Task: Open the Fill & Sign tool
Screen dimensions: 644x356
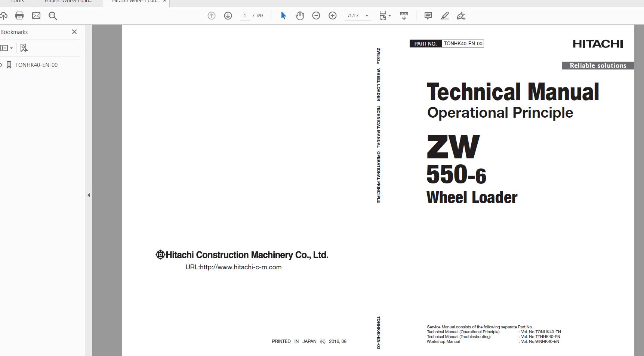Action: 460,16
